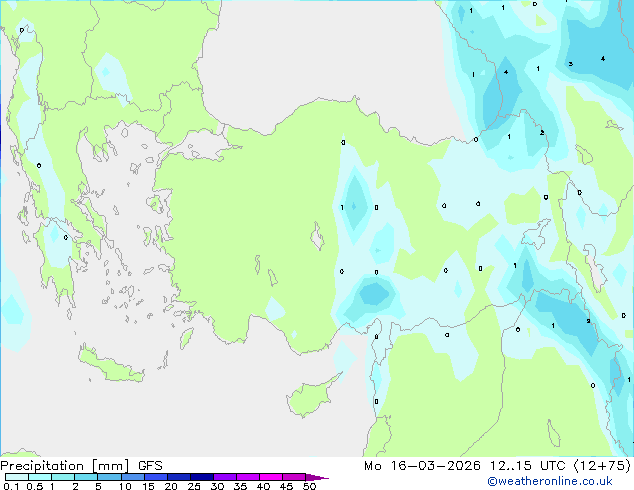Click the "GFS" model label
Image resolution: width=634 pixels, height=490 pixels.
150,466
